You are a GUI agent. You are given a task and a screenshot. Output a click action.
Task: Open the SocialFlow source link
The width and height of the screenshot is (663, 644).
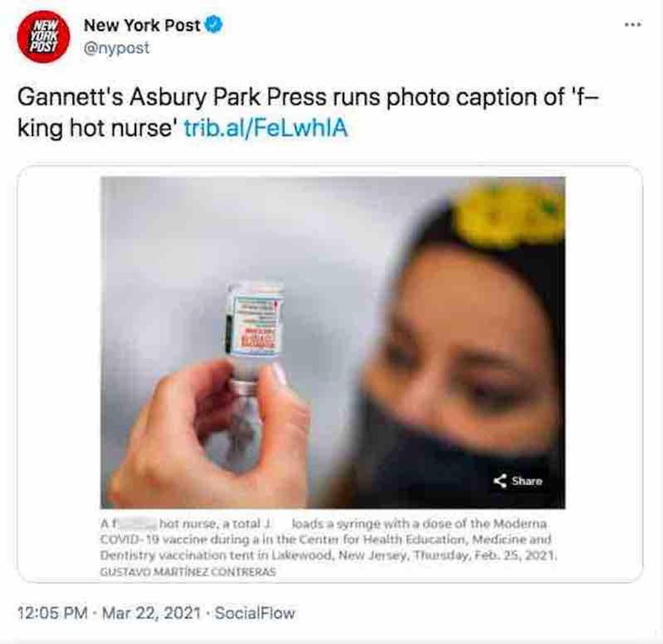[x=255, y=613]
